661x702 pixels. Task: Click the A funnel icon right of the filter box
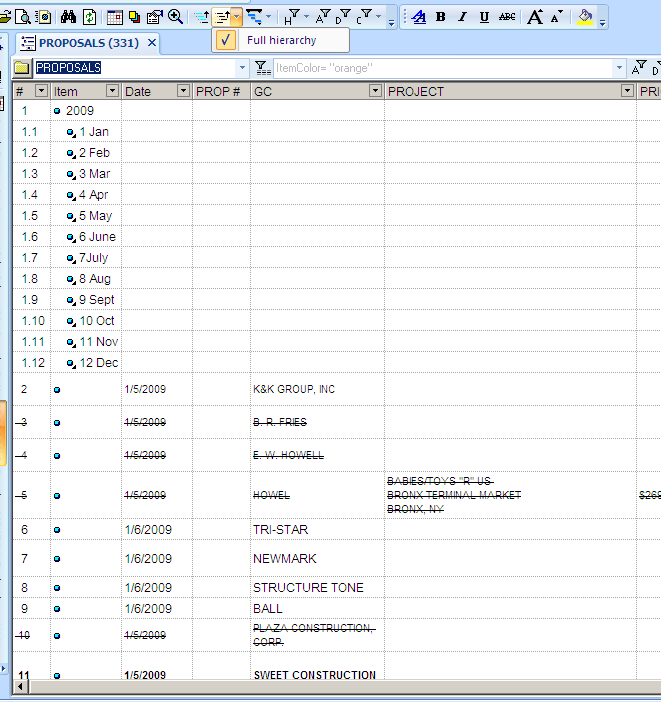(639, 68)
